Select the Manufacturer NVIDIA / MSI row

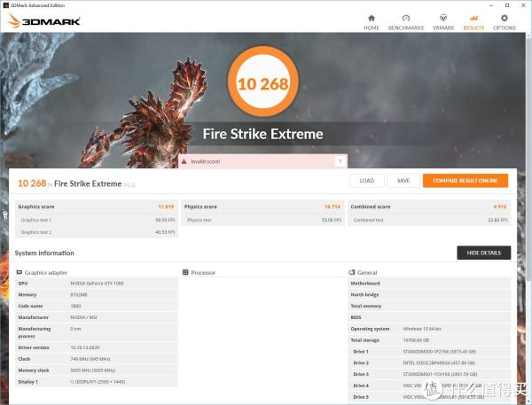(97, 317)
